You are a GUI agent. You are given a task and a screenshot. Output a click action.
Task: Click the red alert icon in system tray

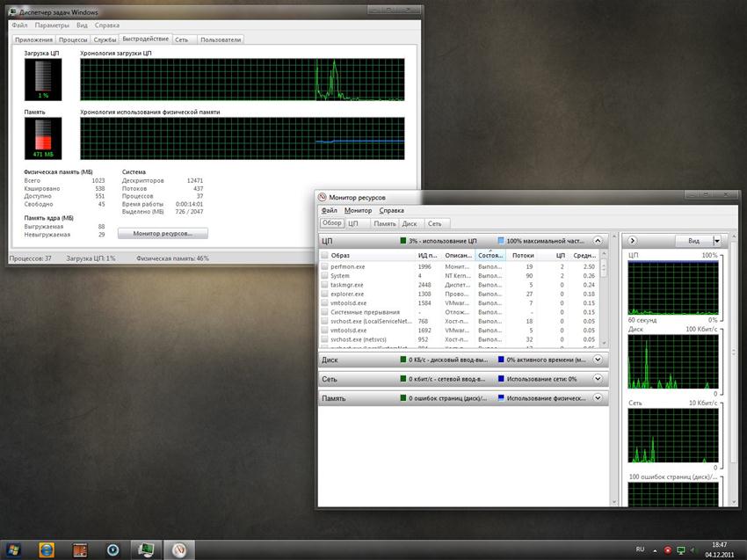[x=668, y=549]
